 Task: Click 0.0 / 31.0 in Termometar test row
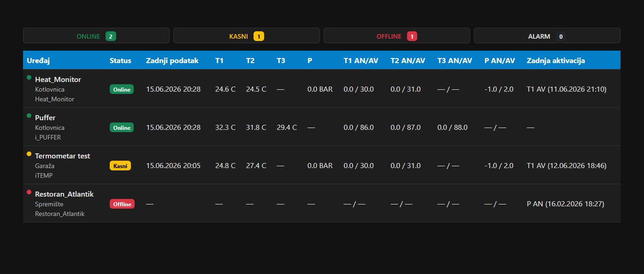406,165
